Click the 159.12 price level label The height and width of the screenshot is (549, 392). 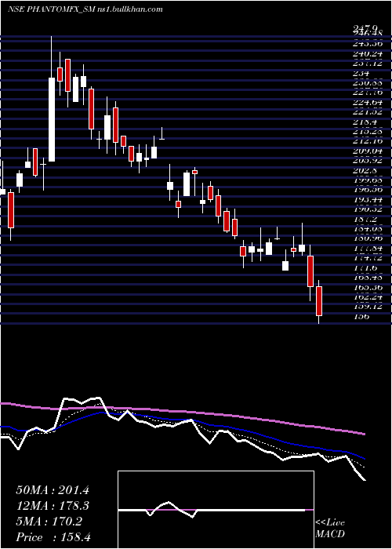tap(368, 307)
